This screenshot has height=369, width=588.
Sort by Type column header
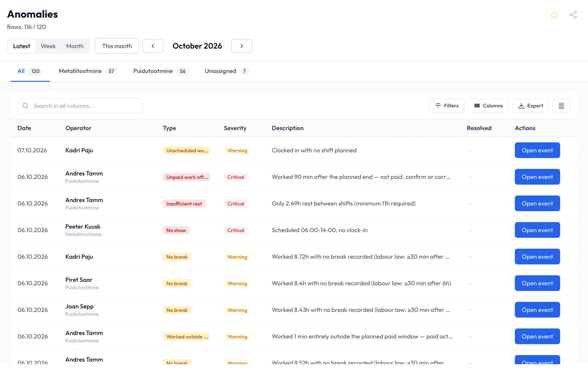click(x=169, y=128)
